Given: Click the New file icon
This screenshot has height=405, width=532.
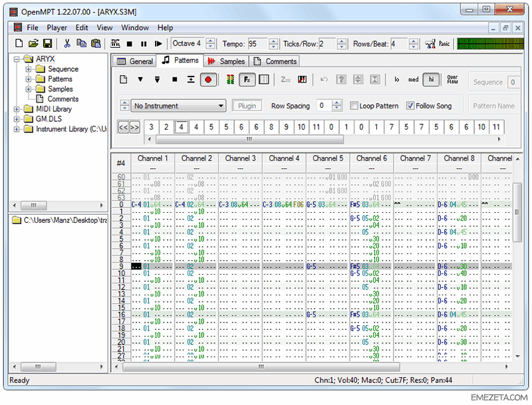Looking at the screenshot, I should [x=19, y=43].
